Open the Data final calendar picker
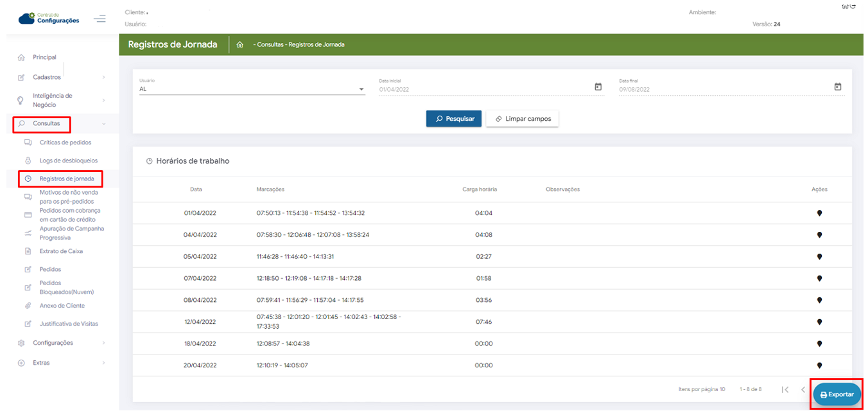This screenshot has width=868, height=420. [837, 87]
